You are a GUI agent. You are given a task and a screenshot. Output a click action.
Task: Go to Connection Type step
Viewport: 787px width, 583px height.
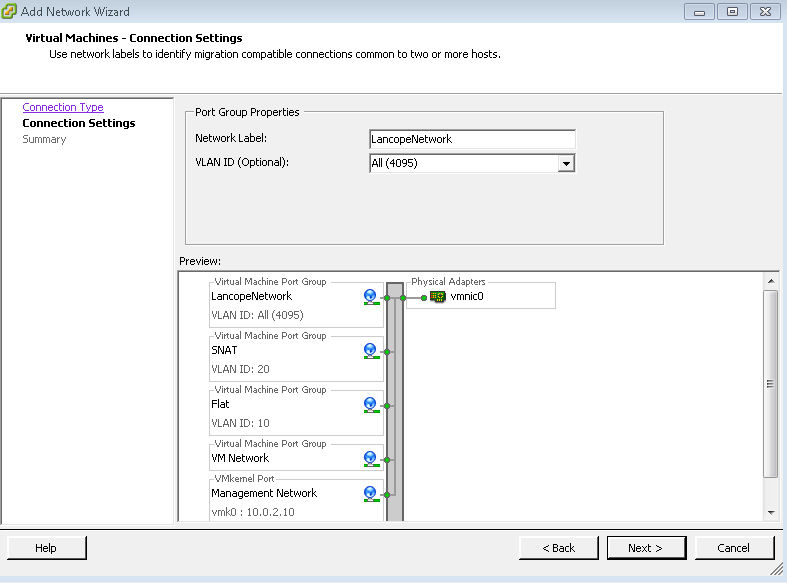(x=63, y=107)
